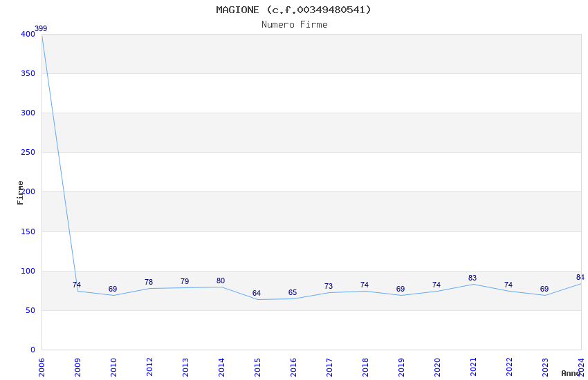
Task: Select the 74 data label for 2020
Action: click(x=437, y=285)
